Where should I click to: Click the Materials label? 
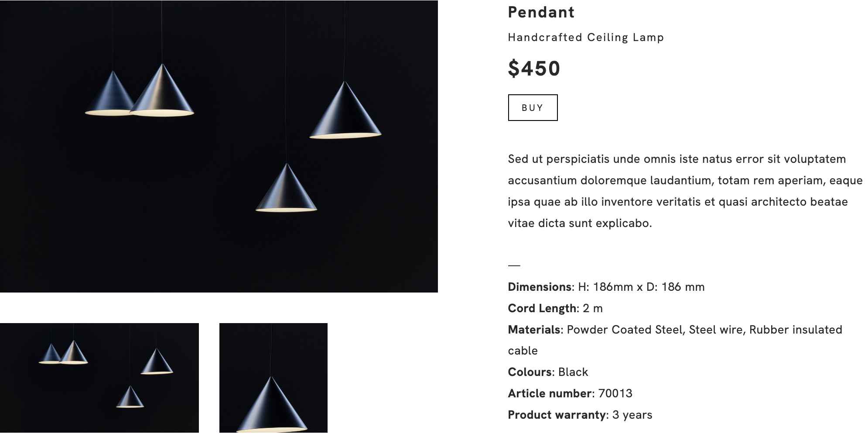(534, 330)
